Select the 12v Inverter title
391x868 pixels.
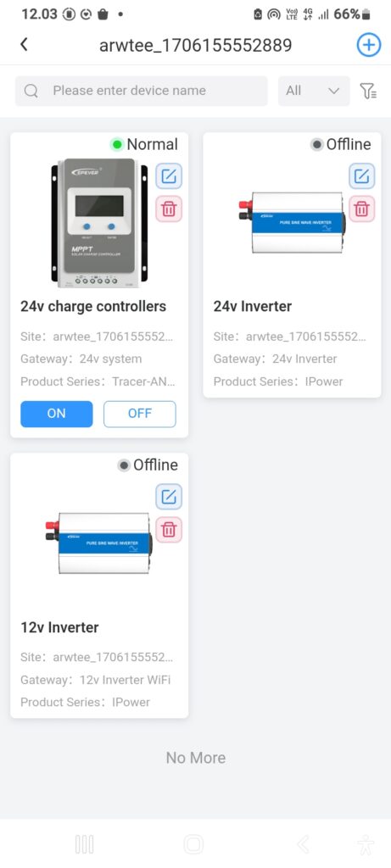tap(60, 627)
